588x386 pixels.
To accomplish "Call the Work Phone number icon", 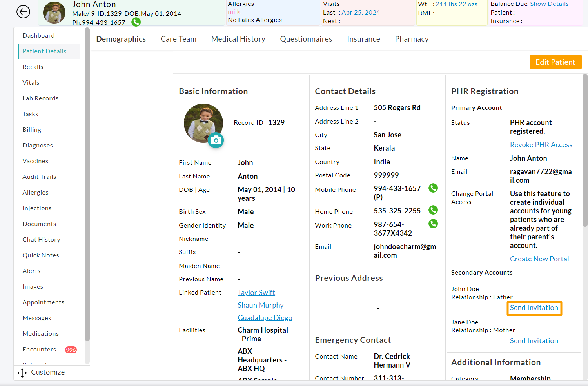I will 433,224.
